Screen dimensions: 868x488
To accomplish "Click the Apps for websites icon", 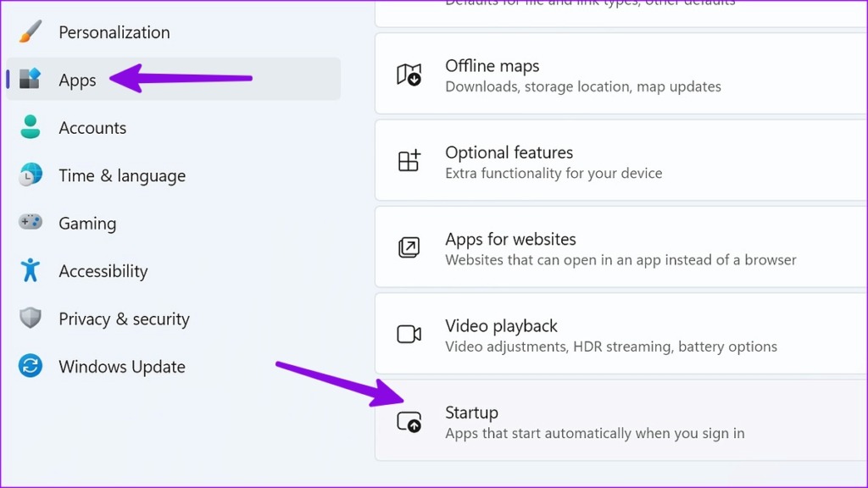I will coord(409,248).
